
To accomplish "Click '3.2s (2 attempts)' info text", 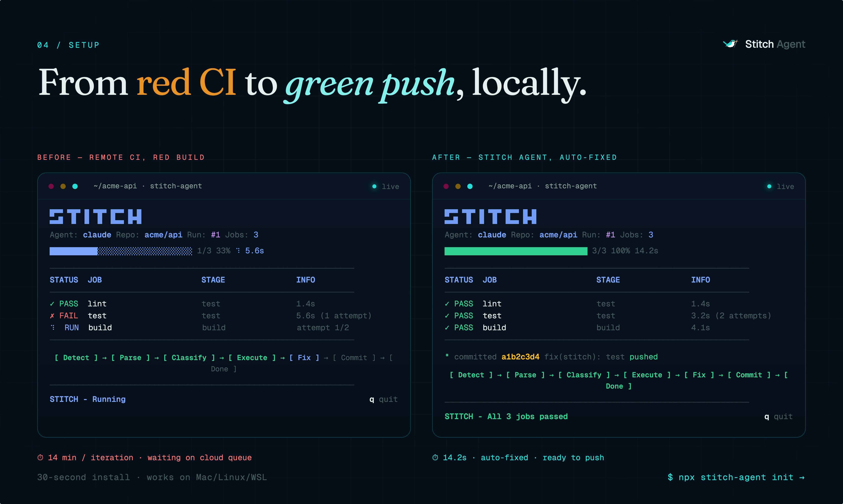I will coord(731,316).
